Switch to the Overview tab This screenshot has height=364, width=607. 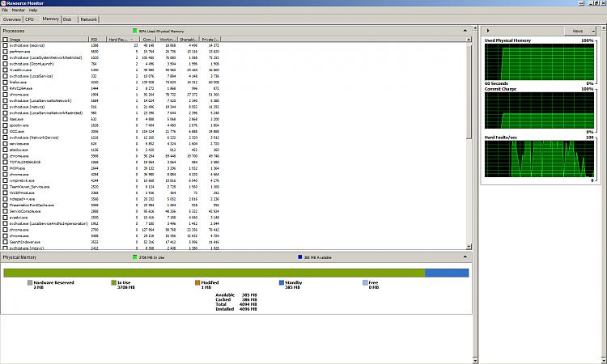point(12,19)
